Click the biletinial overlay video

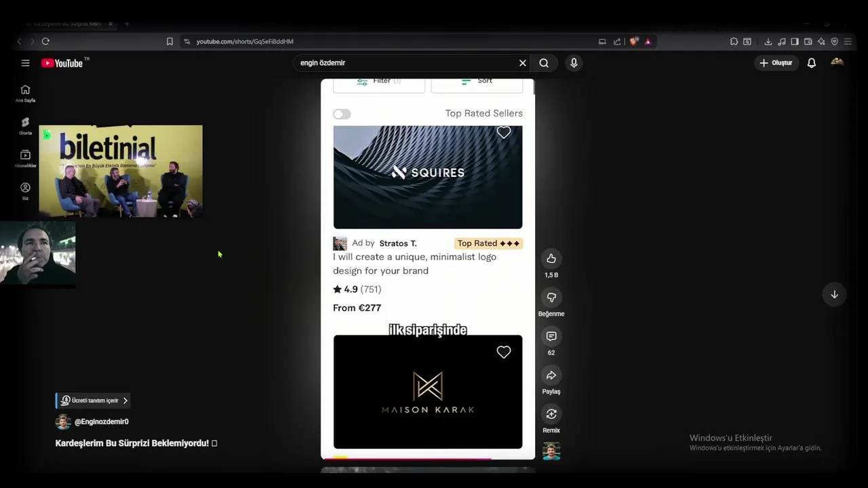point(121,171)
